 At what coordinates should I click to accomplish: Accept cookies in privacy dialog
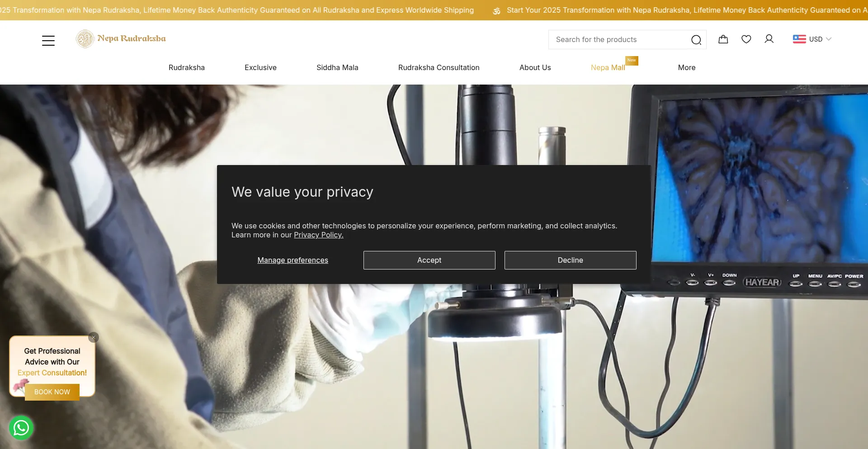tap(429, 260)
